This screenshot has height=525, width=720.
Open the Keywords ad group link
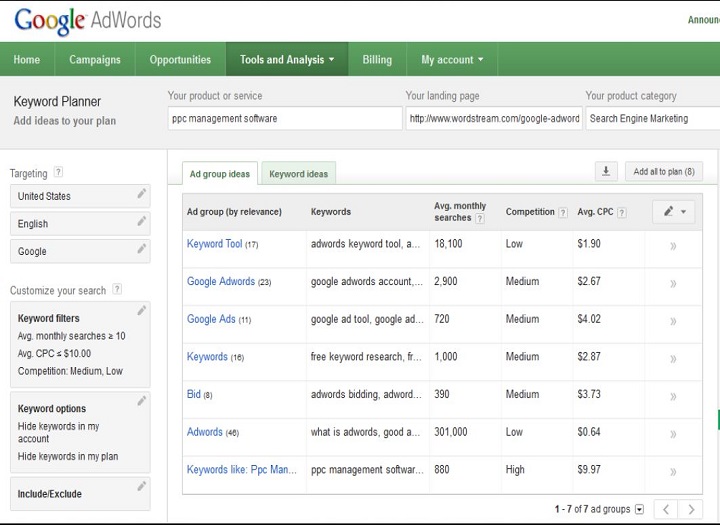tap(207, 357)
